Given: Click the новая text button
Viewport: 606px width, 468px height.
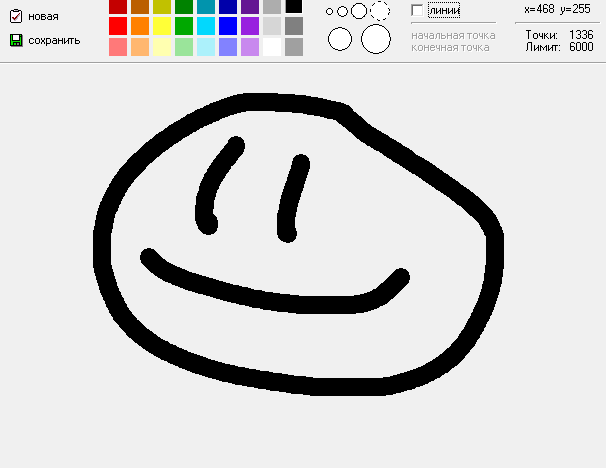Looking at the screenshot, I should tap(43, 17).
